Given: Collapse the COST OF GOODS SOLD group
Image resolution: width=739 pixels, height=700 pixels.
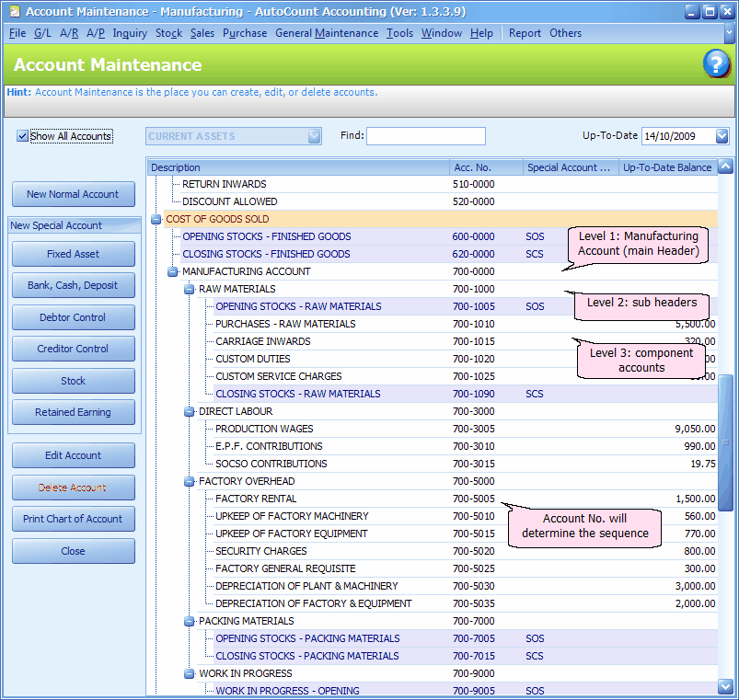Looking at the screenshot, I should [x=156, y=220].
